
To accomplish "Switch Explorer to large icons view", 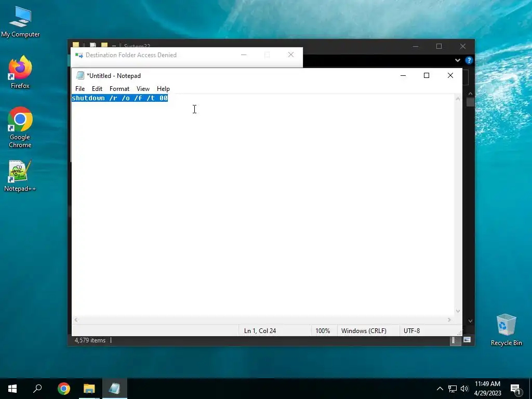I will coord(467,340).
